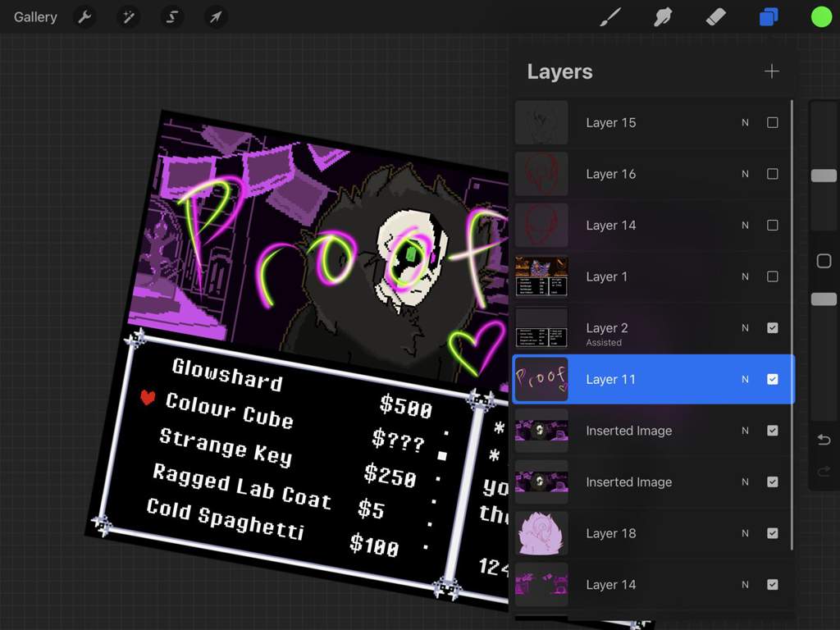840x630 pixels.
Task: Tap the first Inserted Image thumbnail
Action: point(541,431)
